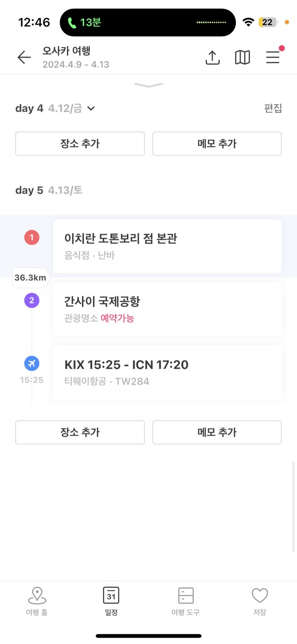Switch to the 일정 tab
The width and height of the screenshot is (297, 644).
pos(111,602)
